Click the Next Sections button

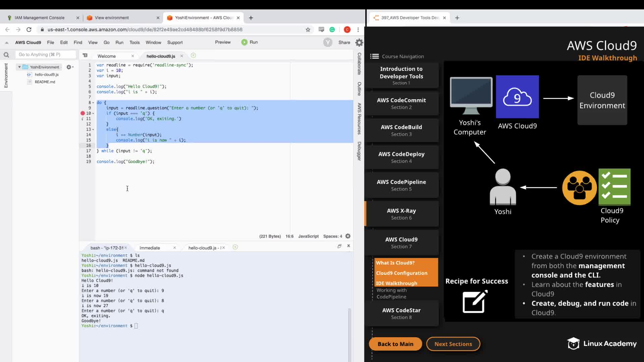[453, 344]
